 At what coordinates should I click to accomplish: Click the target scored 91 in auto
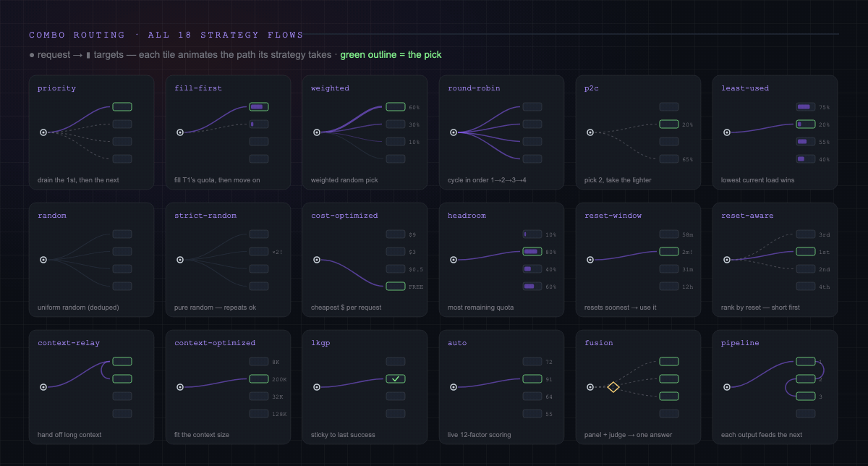point(532,378)
